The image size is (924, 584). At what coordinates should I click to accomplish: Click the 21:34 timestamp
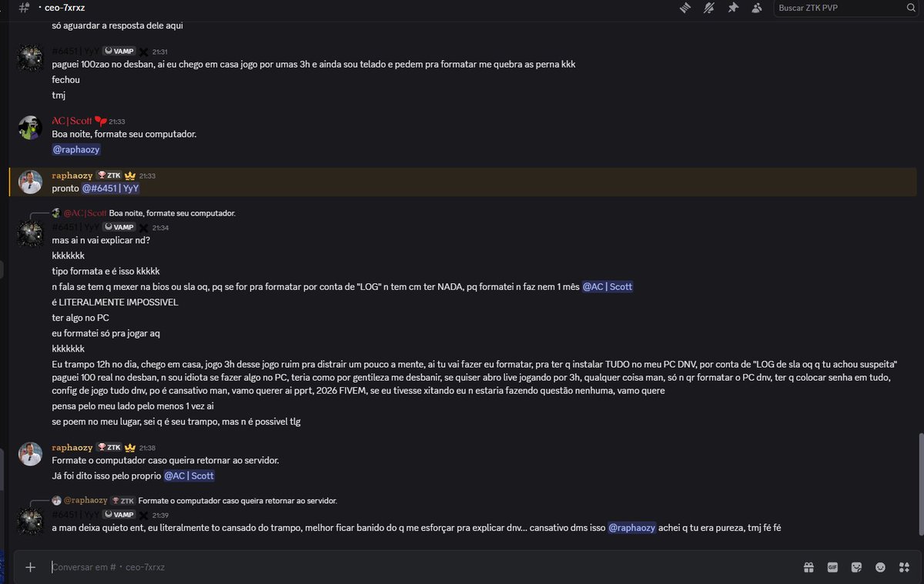[x=159, y=228]
